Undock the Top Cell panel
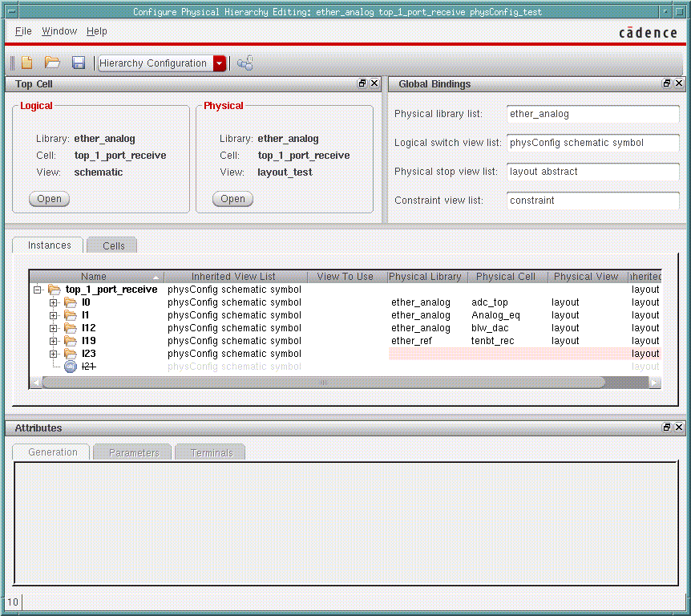The height and width of the screenshot is (616, 691). click(362, 83)
